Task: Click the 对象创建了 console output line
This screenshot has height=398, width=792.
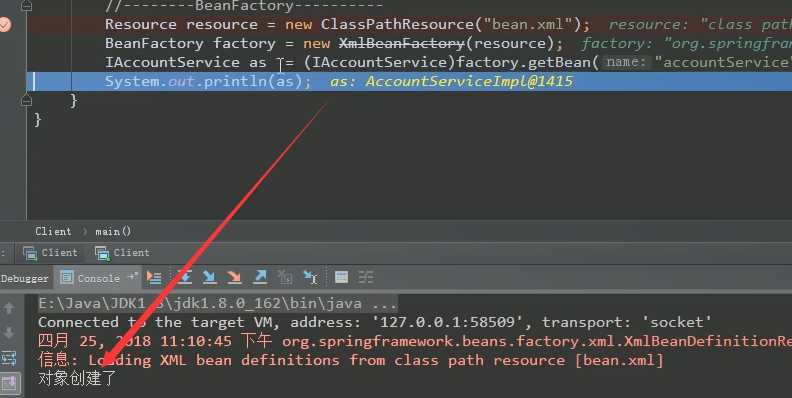Action: click(77, 378)
